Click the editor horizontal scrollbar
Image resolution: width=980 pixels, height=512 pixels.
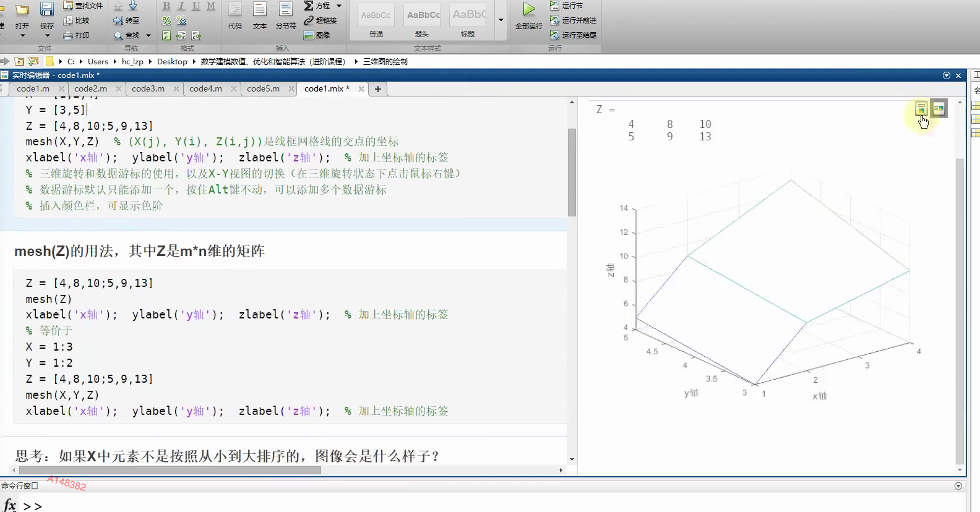(170, 470)
